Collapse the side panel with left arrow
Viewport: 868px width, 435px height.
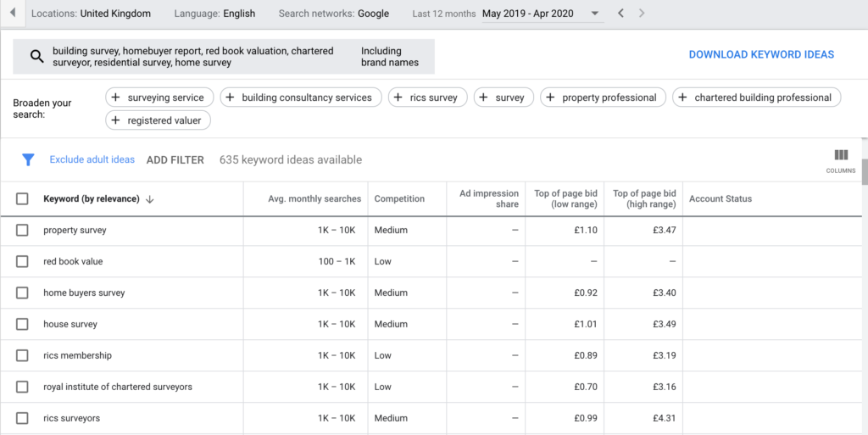coord(13,14)
